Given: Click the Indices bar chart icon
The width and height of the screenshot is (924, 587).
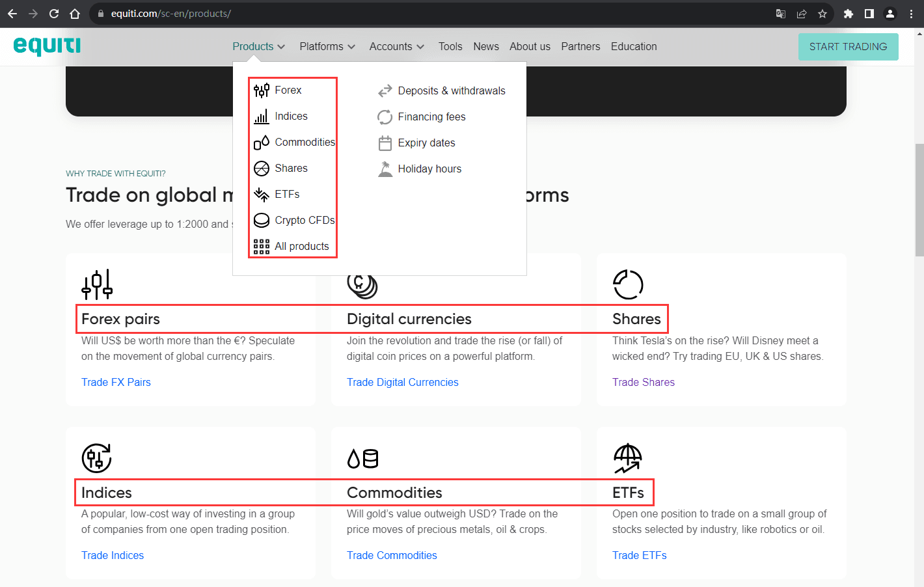Looking at the screenshot, I should click(262, 116).
